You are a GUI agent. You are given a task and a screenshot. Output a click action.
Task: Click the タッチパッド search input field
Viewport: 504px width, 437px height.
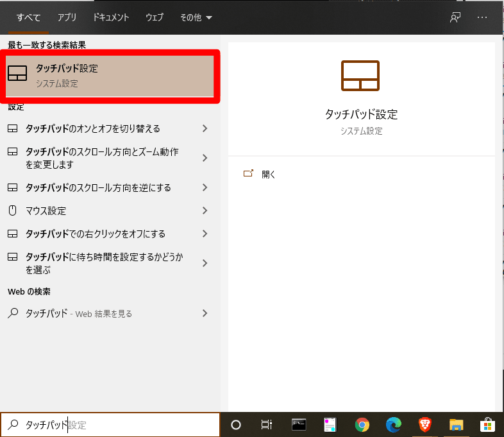[110, 425]
